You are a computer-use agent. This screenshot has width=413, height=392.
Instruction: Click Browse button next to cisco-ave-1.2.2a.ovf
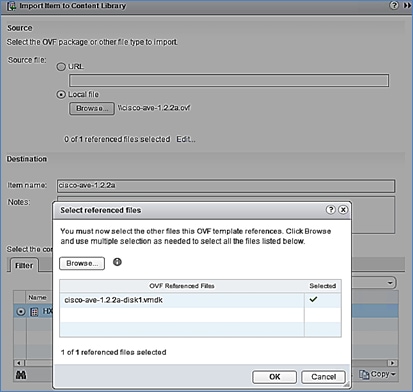coord(92,108)
